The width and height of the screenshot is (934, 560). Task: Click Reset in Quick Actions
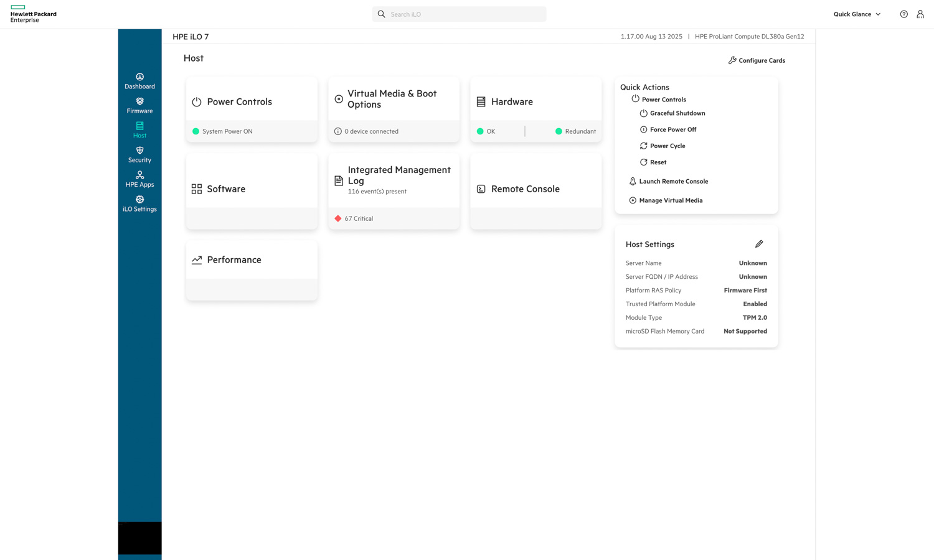658,162
